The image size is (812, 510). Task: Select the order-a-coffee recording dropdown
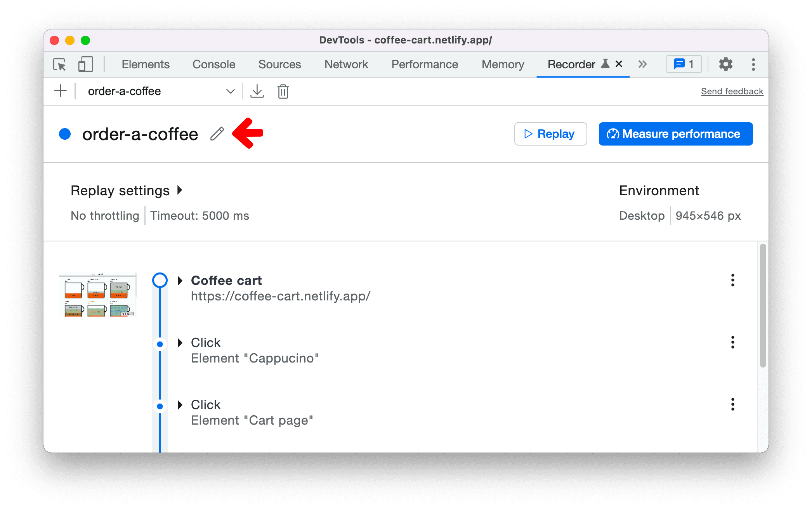(x=159, y=91)
